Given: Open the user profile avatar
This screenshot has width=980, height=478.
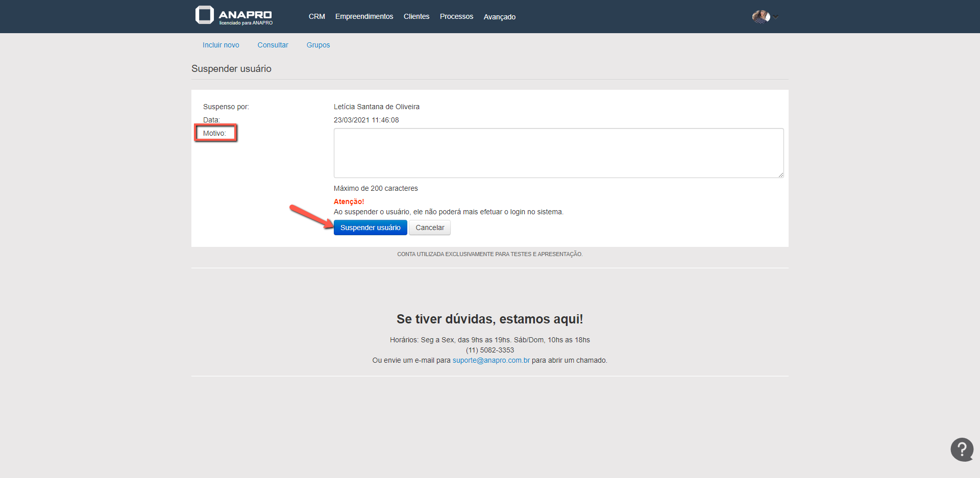Looking at the screenshot, I should coord(761,17).
